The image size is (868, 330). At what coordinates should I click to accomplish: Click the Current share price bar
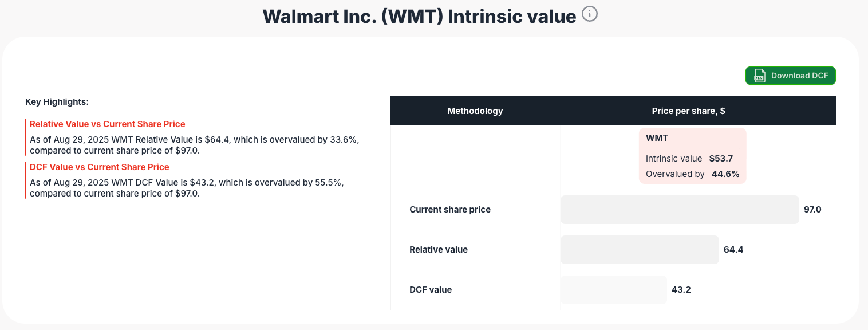679,209
